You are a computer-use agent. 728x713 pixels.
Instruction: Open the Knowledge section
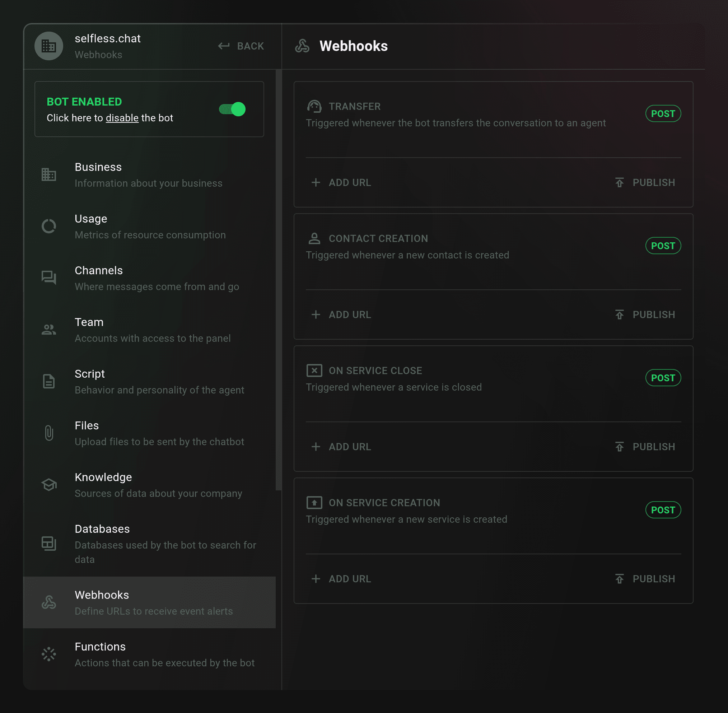point(149,485)
